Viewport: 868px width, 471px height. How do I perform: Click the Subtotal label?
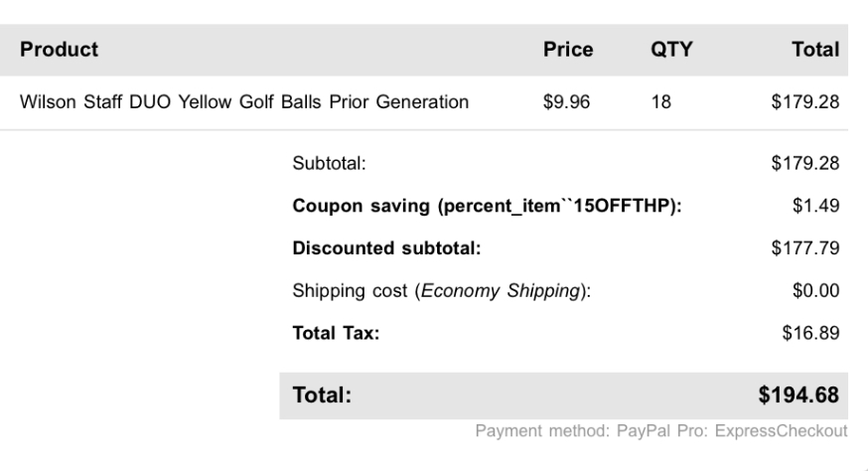[x=330, y=162]
